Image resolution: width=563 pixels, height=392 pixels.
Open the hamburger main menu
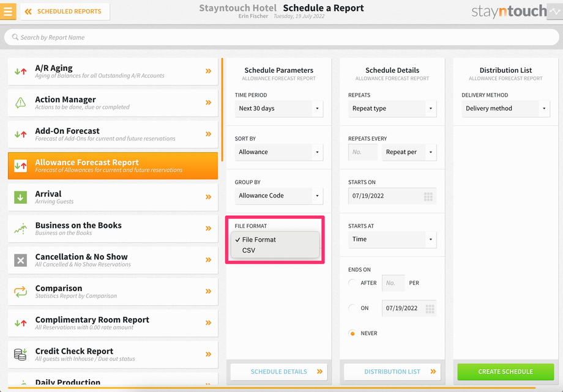(8, 12)
